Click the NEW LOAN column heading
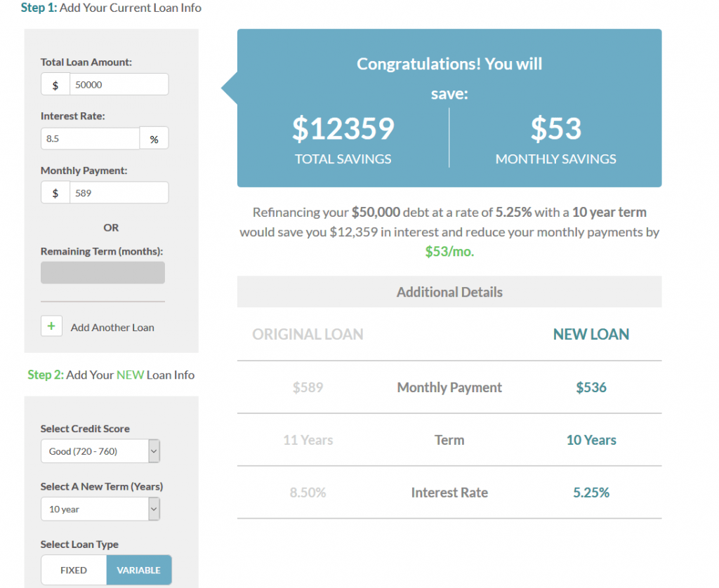The height and width of the screenshot is (588, 719). [591, 334]
